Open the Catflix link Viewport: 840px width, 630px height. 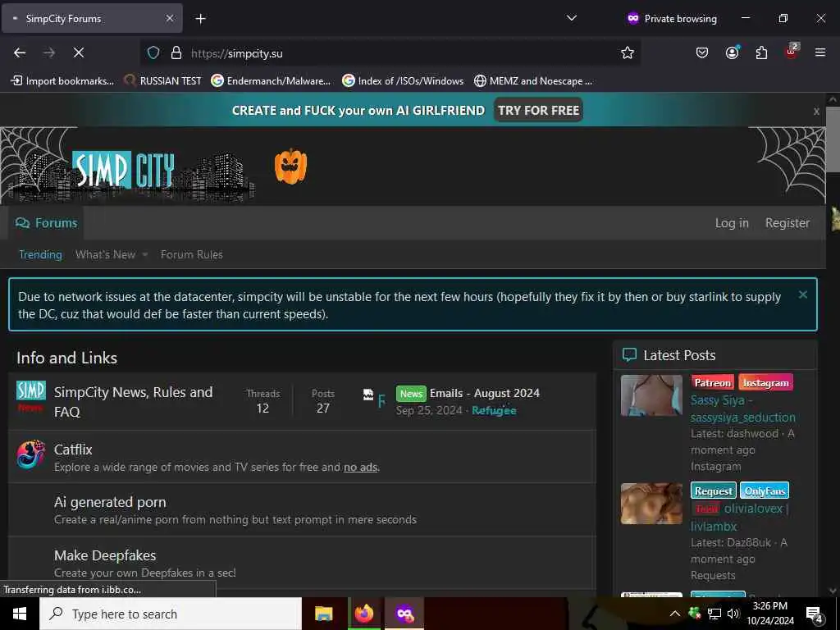click(x=73, y=450)
